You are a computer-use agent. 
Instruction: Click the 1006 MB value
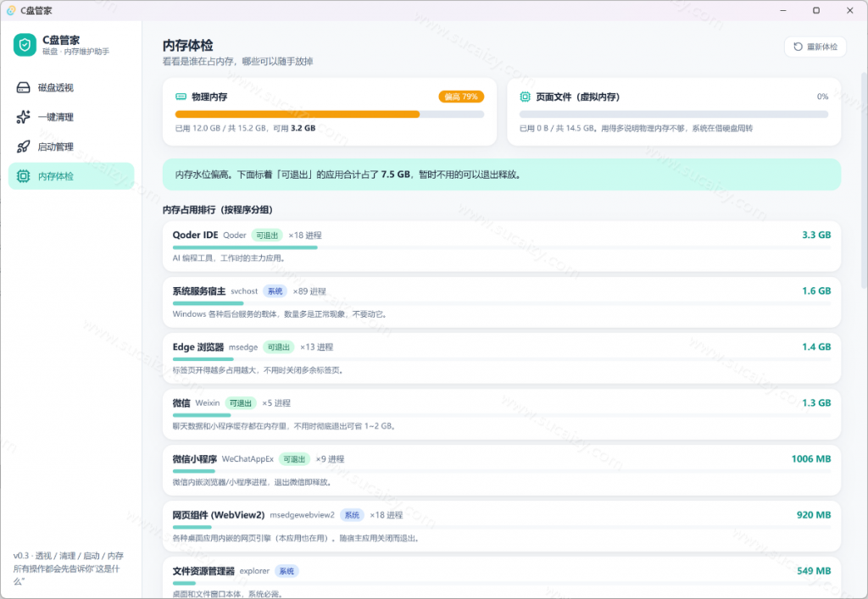point(811,459)
